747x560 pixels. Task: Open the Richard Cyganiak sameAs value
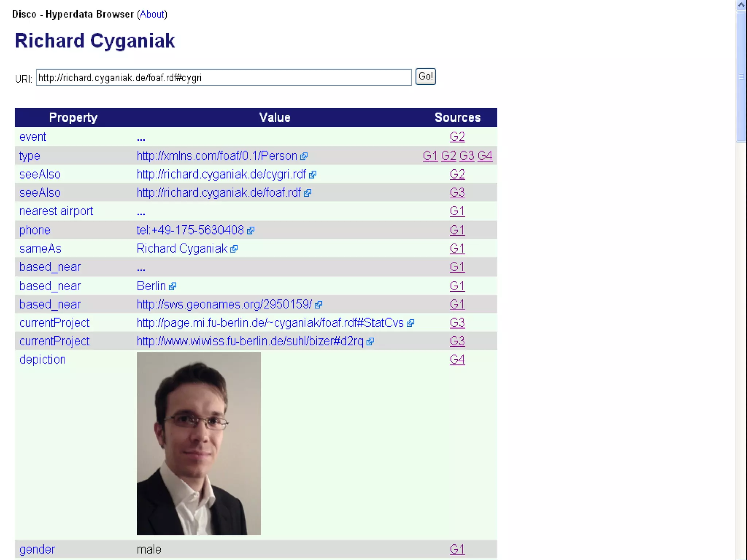coord(182,249)
